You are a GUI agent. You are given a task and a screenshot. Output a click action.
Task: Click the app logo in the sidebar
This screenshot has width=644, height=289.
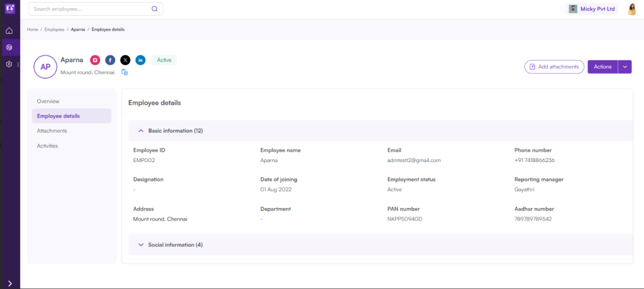pos(10,9)
